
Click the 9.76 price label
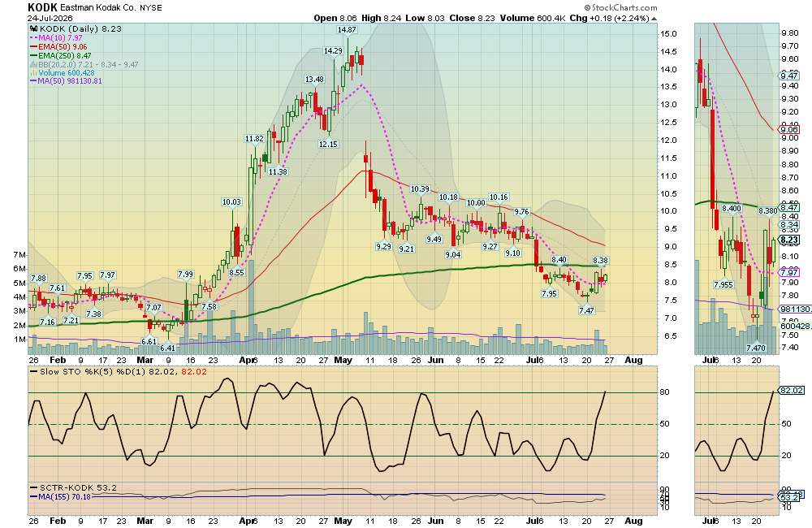(x=521, y=211)
